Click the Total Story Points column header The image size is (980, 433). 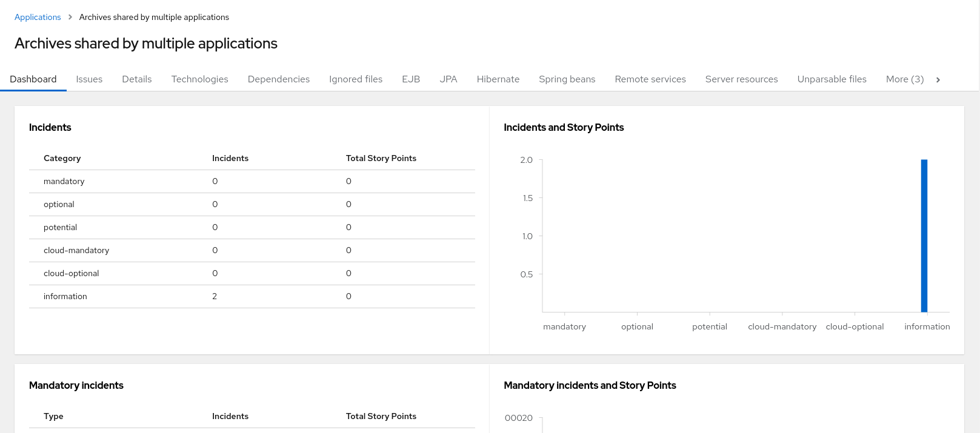coord(381,159)
